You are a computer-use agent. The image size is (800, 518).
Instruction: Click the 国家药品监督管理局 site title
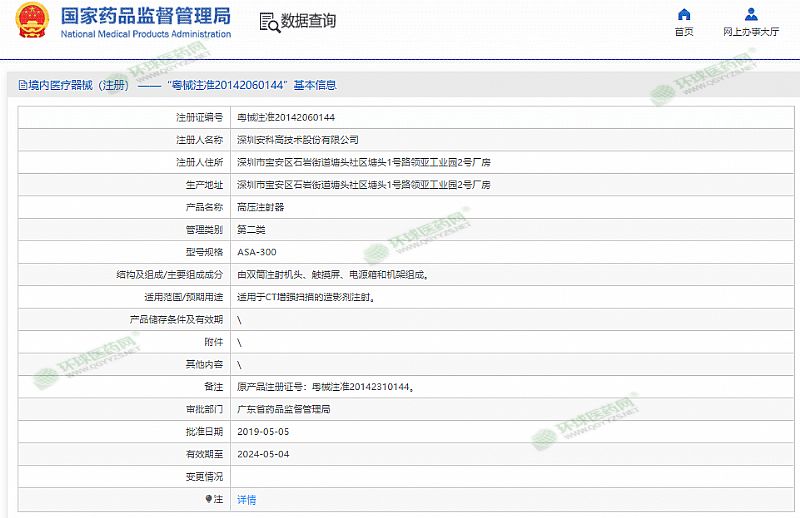[x=145, y=16]
